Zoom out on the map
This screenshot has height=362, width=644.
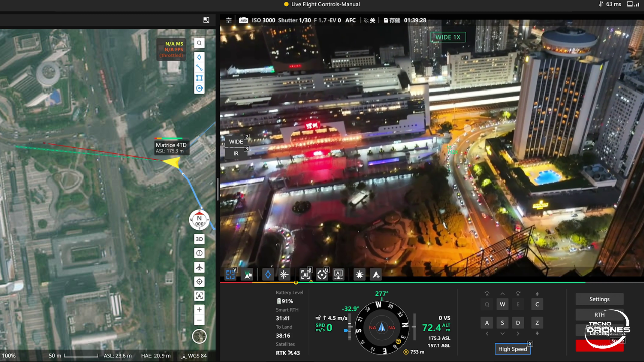(199, 320)
